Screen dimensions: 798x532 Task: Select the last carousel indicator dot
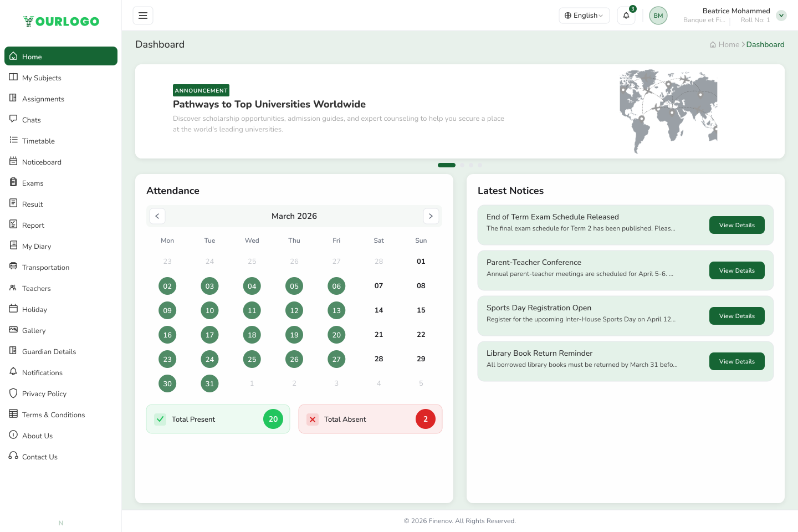(480, 165)
